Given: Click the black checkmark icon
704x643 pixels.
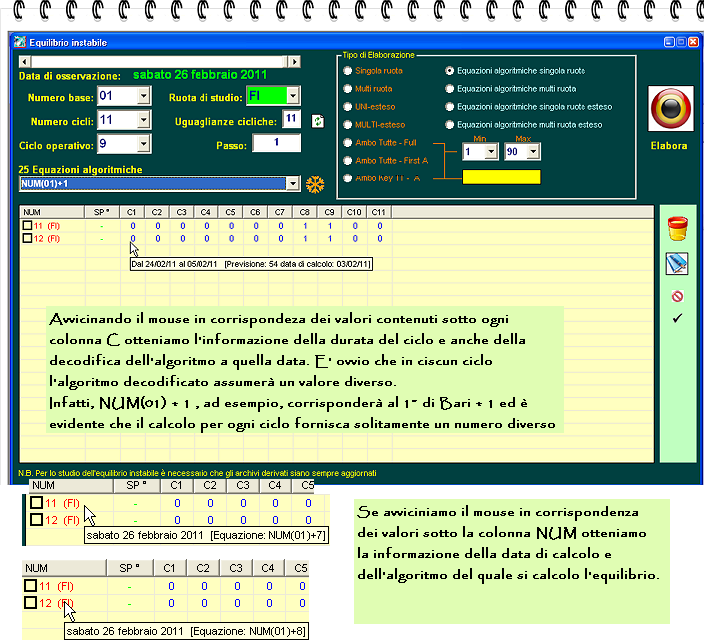Looking at the screenshot, I should 677,318.
